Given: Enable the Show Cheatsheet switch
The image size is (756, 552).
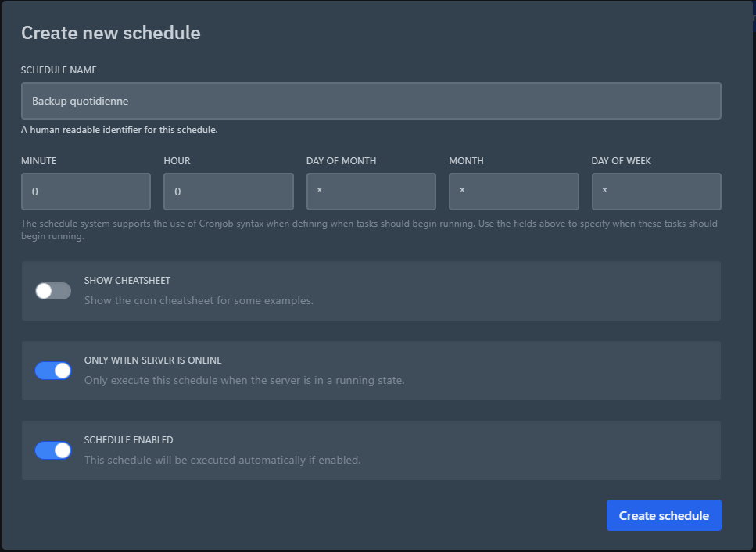Looking at the screenshot, I should pyautogui.click(x=53, y=291).
